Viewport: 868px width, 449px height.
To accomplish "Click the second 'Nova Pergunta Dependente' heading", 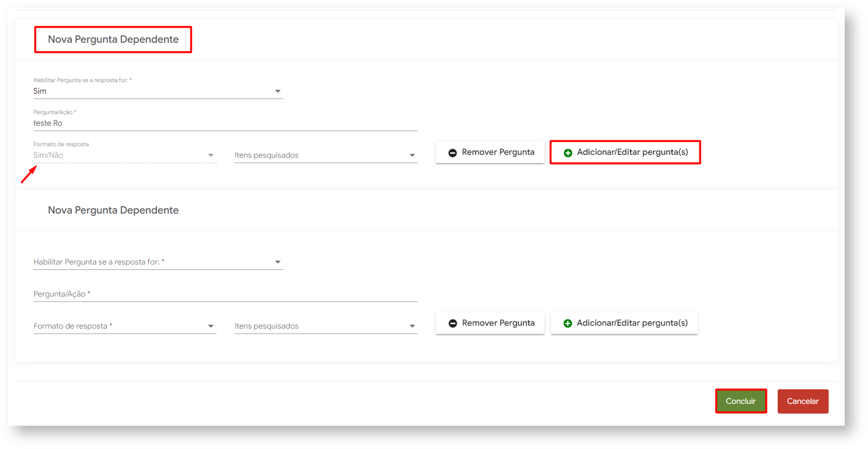I will pyautogui.click(x=113, y=210).
